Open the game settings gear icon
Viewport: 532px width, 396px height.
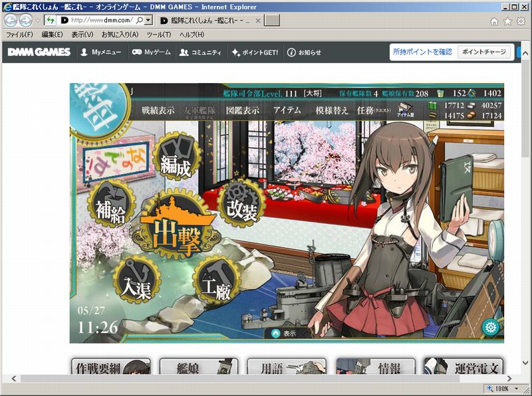[491, 328]
